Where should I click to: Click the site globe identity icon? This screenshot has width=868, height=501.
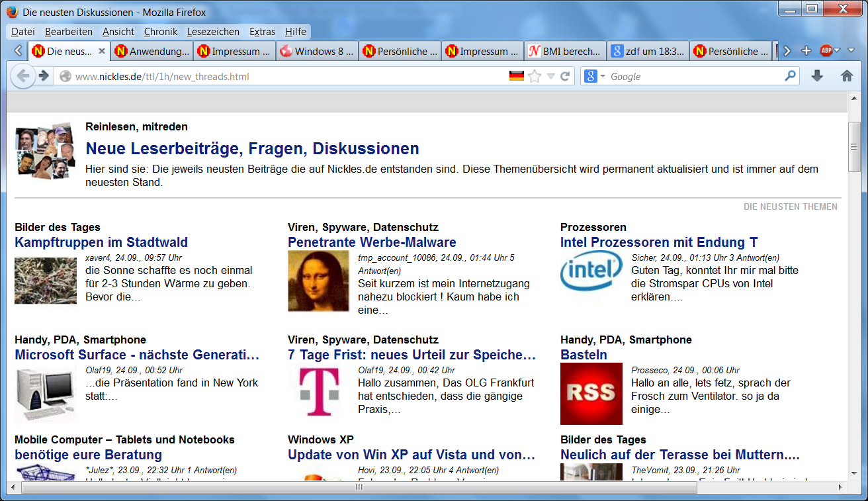[x=65, y=76]
